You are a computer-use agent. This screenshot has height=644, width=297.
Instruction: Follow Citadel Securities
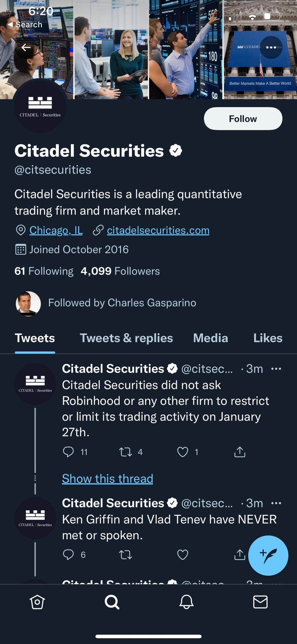click(243, 119)
